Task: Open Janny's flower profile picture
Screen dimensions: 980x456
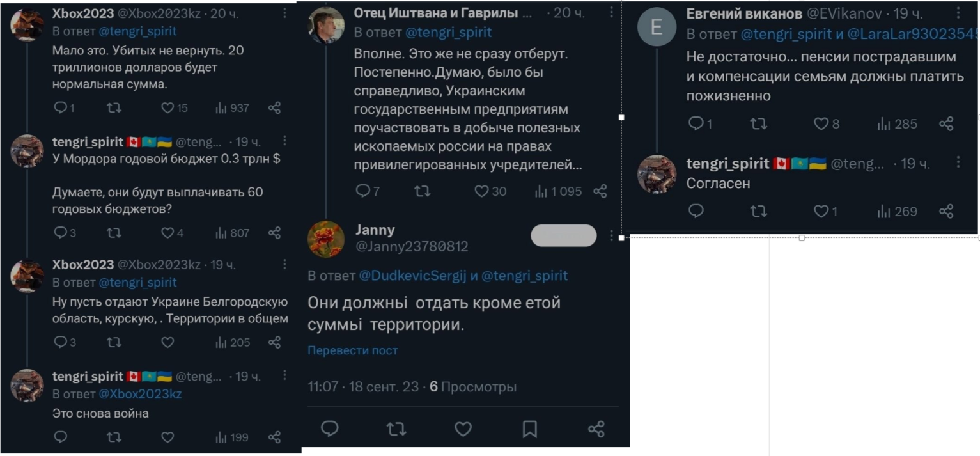Action: [x=326, y=239]
